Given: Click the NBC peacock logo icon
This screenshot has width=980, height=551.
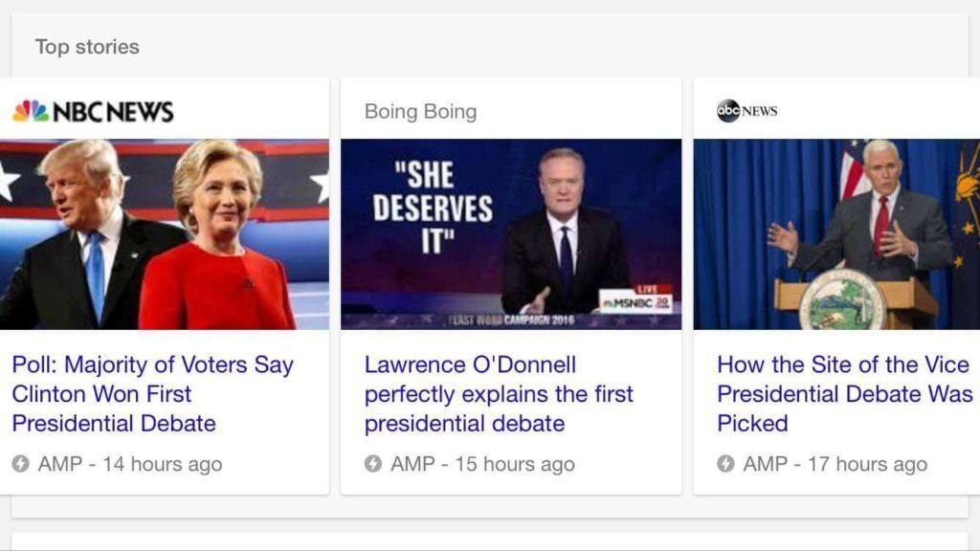Looking at the screenshot, I should pyautogui.click(x=30, y=112).
